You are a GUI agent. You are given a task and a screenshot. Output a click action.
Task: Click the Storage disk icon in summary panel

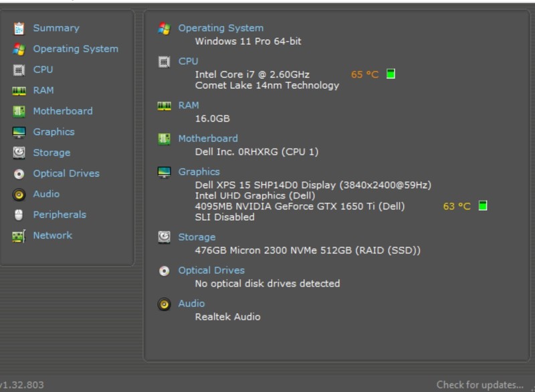pos(164,237)
